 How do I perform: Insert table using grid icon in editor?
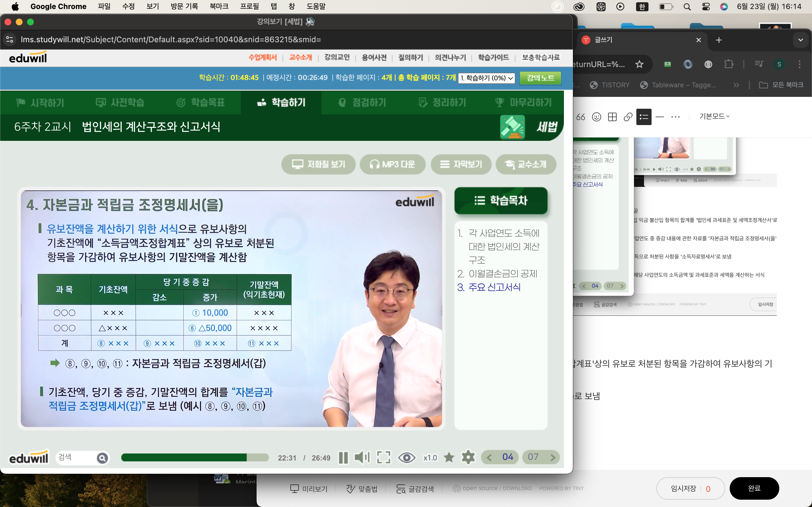pos(612,117)
